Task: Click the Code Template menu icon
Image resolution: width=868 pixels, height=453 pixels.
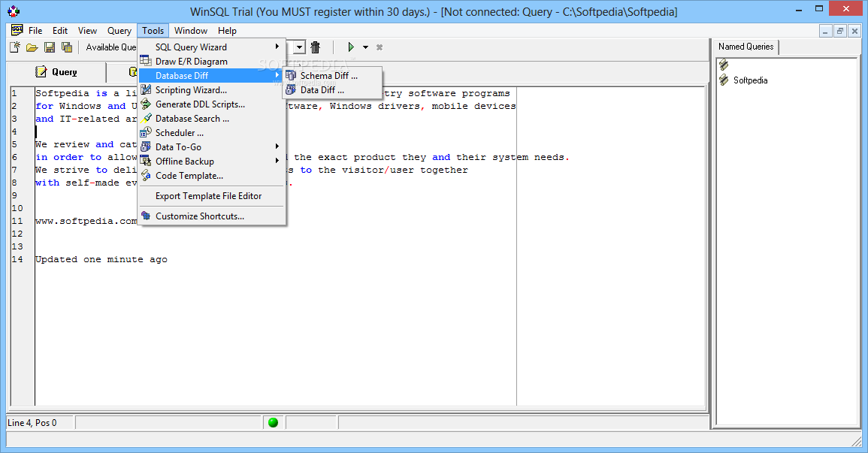Action: [x=146, y=175]
